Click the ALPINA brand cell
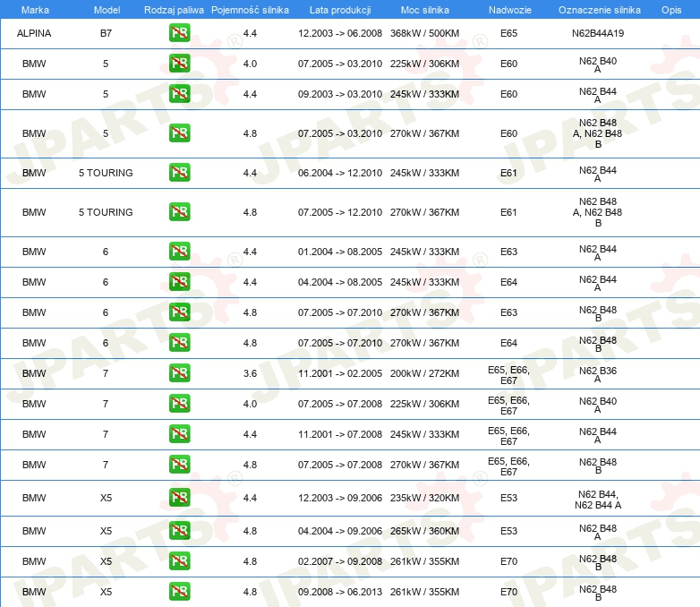This screenshot has width=700, height=607. pyautogui.click(x=34, y=34)
